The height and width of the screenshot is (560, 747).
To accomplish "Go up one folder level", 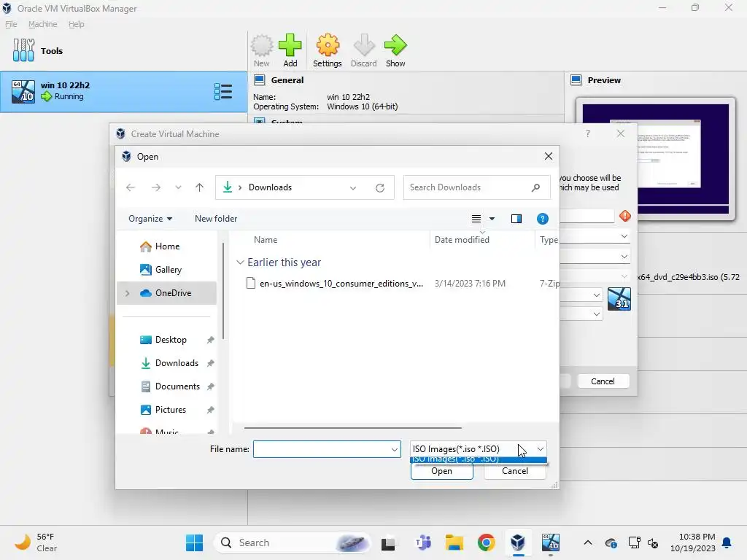I will click(199, 187).
